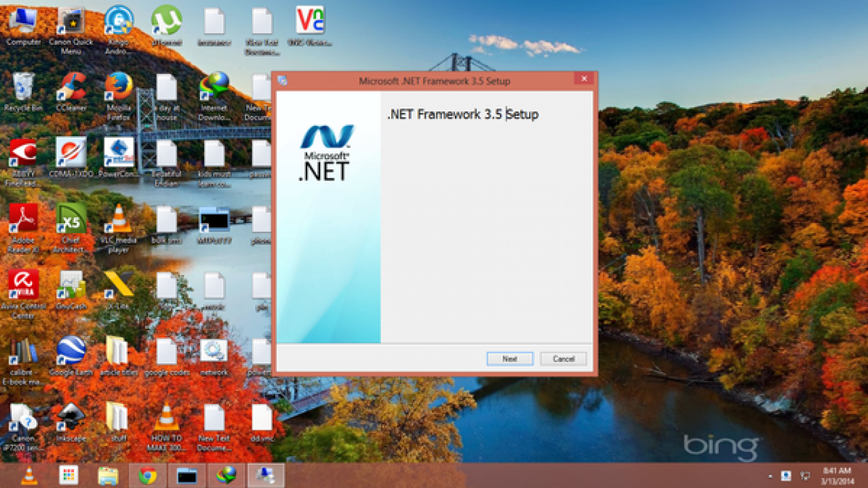
Task: Open the Computer desktop icon
Action: (x=24, y=26)
